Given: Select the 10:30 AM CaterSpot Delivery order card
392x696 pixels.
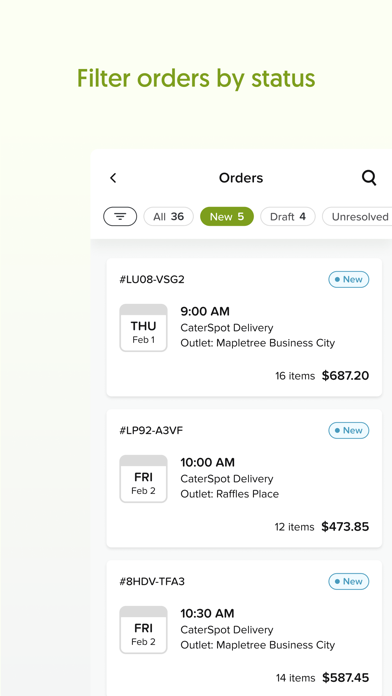Looking at the screenshot, I should click(x=244, y=628).
